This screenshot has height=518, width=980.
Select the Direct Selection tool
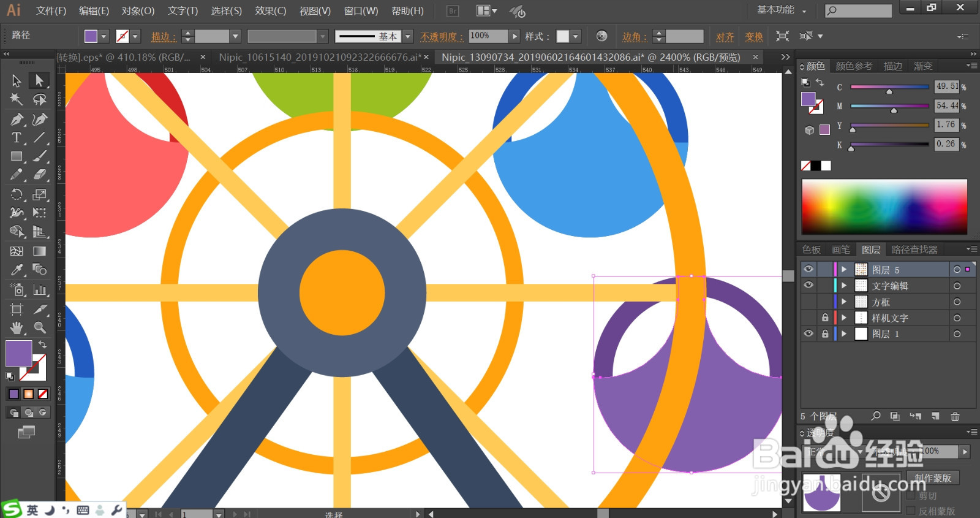click(40, 80)
